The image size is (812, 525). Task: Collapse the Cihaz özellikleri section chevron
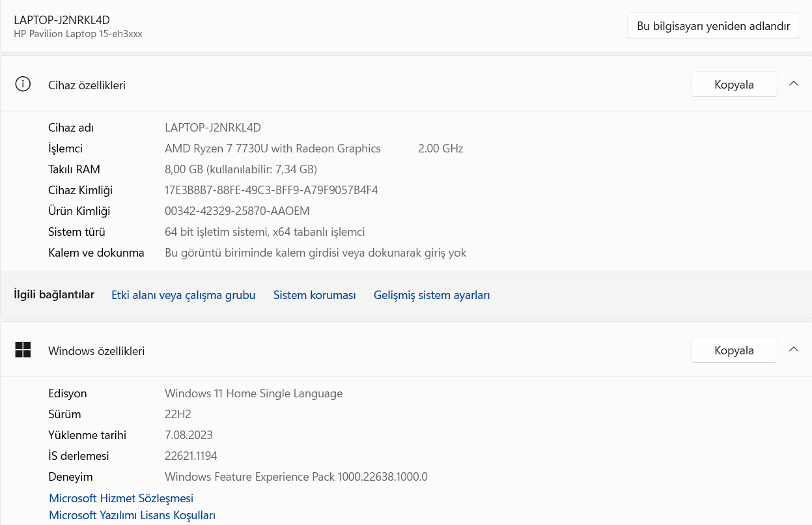pos(793,84)
